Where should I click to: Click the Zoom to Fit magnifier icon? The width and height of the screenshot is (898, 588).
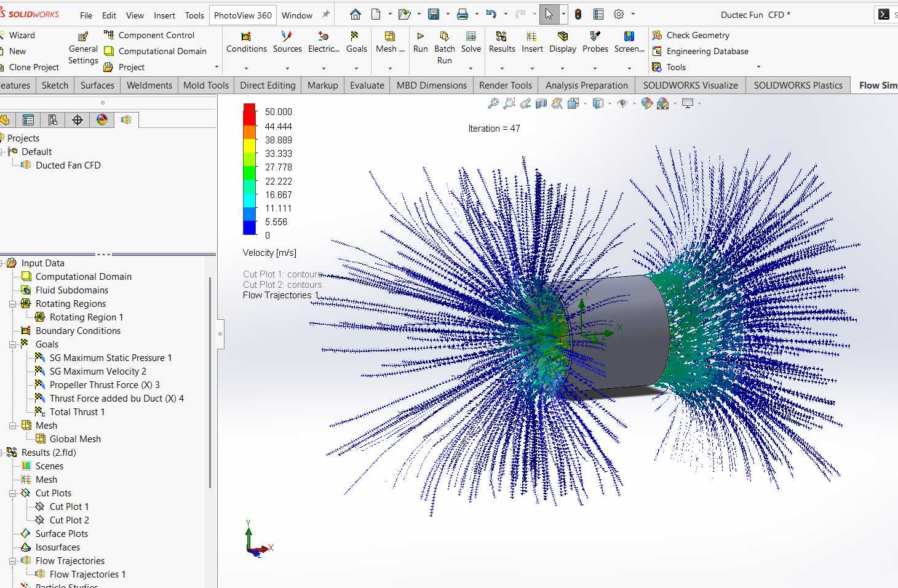493,103
